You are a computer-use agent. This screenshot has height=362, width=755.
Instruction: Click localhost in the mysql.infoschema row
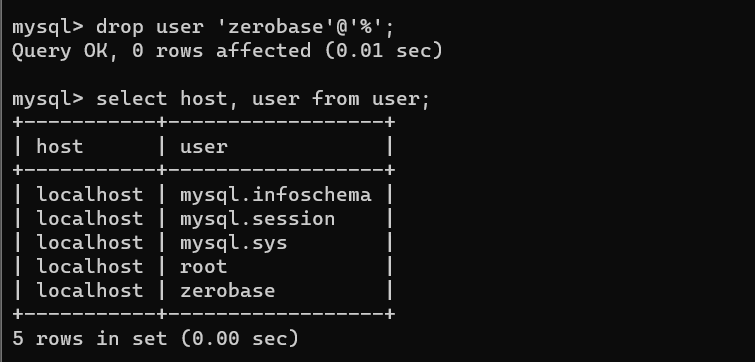click(x=90, y=195)
